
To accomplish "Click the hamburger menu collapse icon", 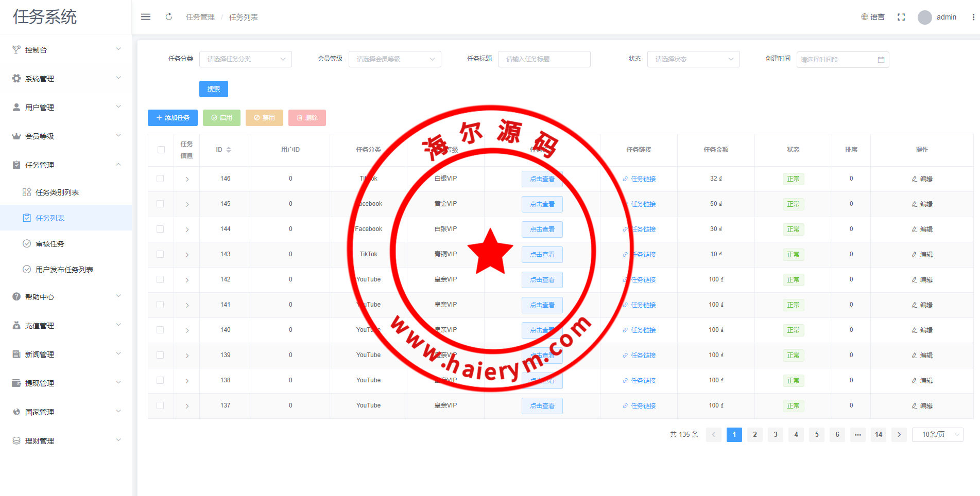I will coord(146,17).
